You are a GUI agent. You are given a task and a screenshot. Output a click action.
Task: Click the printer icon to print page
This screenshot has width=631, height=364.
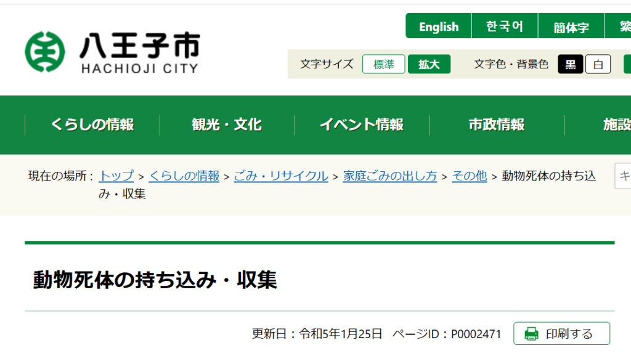(x=531, y=334)
